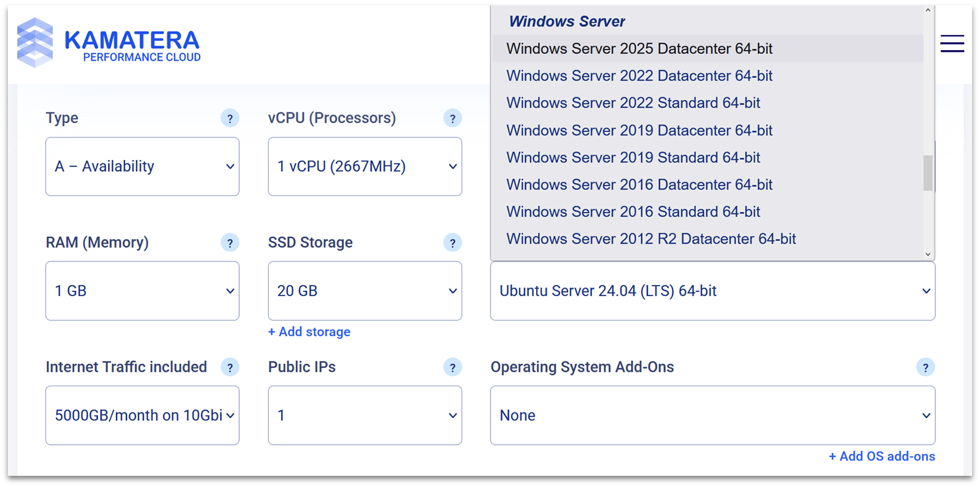Open help for vCPU (Processors)
This screenshot has height=487, width=980.
pyautogui.click(x=452, y=118)
